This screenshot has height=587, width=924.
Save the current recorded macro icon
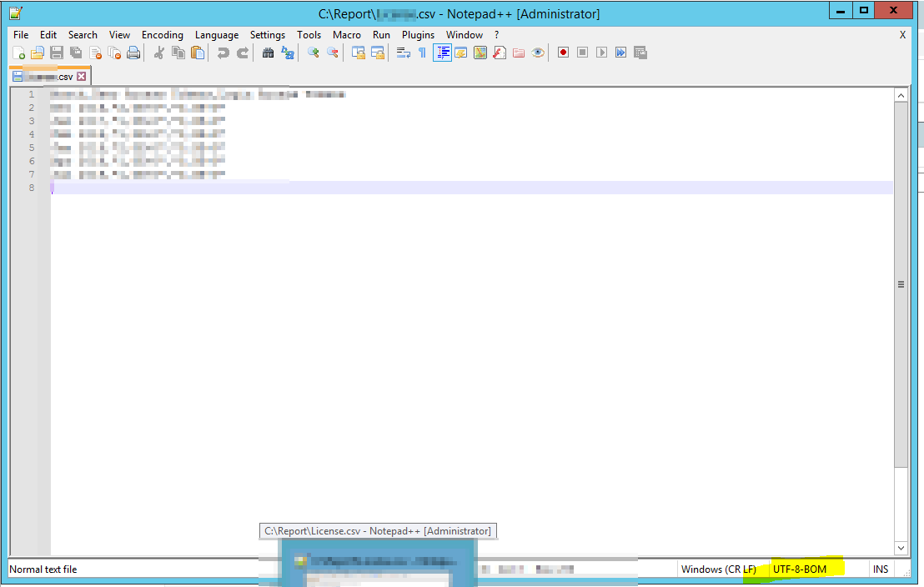pos(640,53)
